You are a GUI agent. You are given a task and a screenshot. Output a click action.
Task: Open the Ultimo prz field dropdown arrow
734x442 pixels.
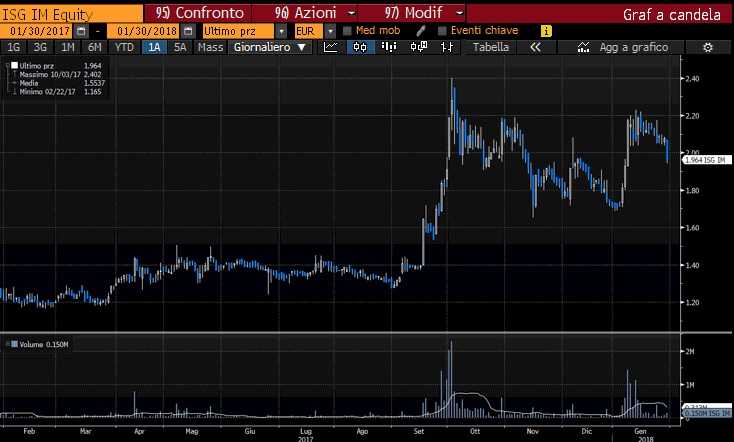click(x=281, y=31)
